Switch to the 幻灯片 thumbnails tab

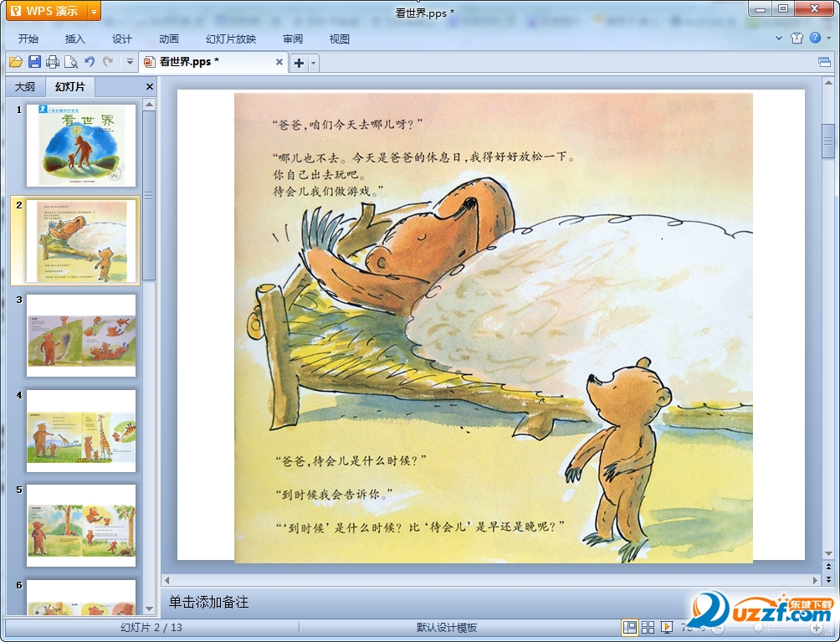[x=69, y=87]
